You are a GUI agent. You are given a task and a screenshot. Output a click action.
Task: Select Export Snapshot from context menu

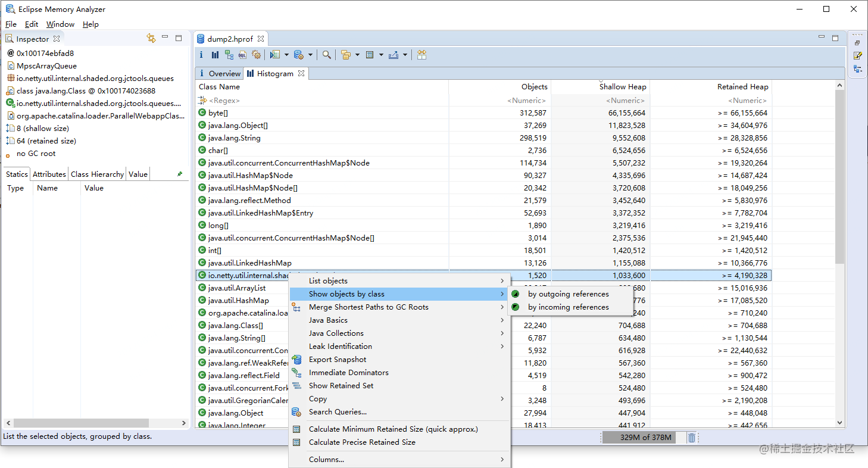click(x=399, y=360)
